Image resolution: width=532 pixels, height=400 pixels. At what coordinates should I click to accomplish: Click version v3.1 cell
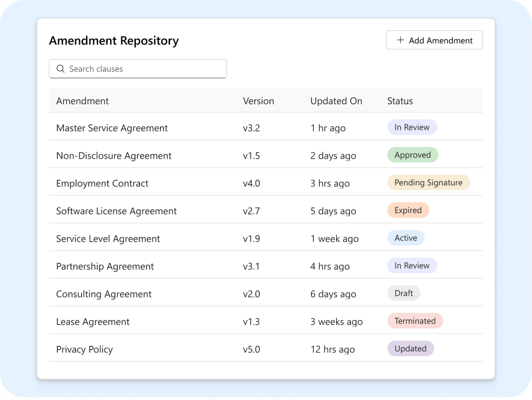tap(251, 266)
